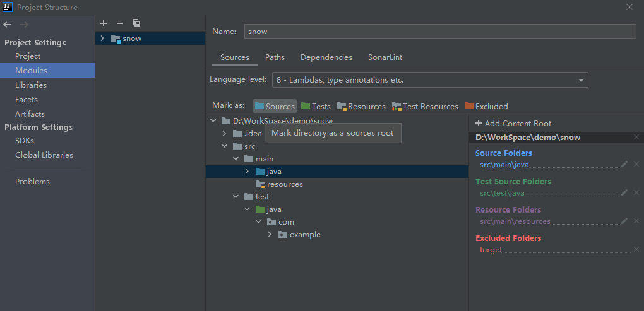Remove target from excluded folders
Screen dimensions: 644x311
[x=636, y=249]
